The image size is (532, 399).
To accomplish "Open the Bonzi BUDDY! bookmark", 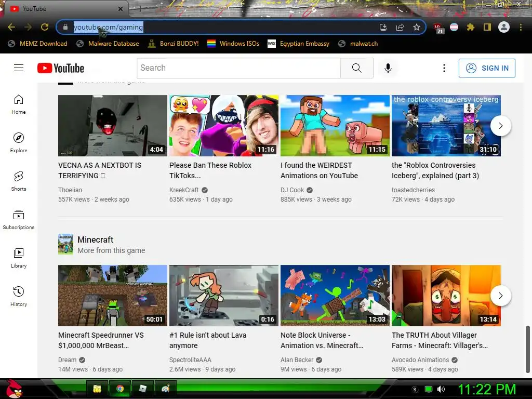I will (174, 44).
